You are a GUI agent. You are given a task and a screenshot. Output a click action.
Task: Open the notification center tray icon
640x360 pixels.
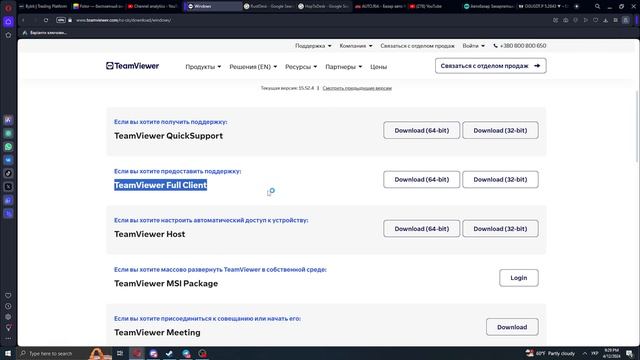tap(630, 353)
